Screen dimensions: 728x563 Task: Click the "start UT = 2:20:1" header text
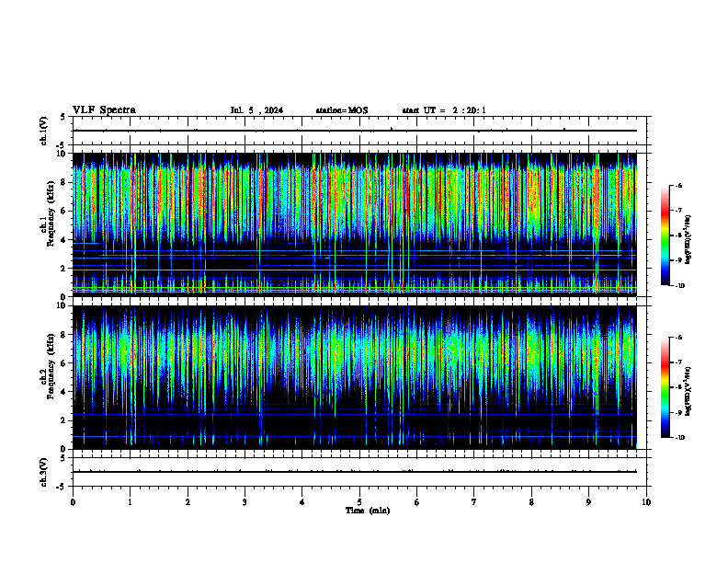[x=444, y=110]
